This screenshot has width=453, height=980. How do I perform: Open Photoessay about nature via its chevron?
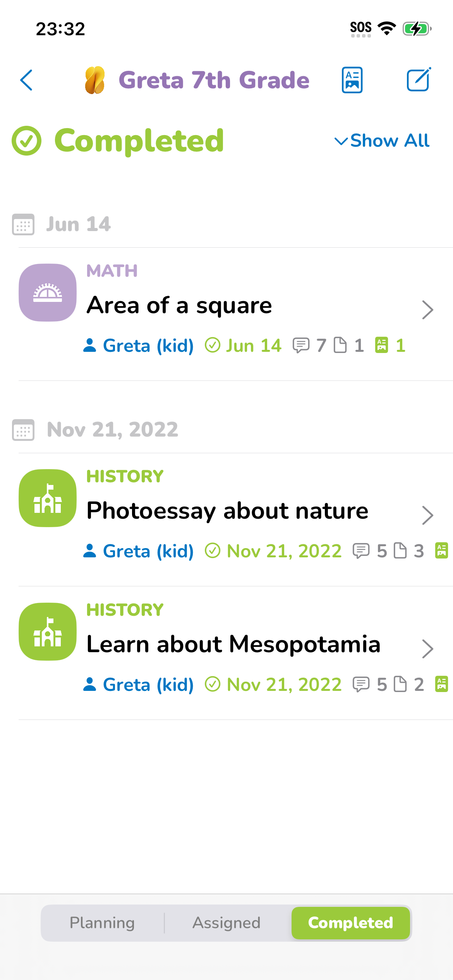[x=427, y=515]
